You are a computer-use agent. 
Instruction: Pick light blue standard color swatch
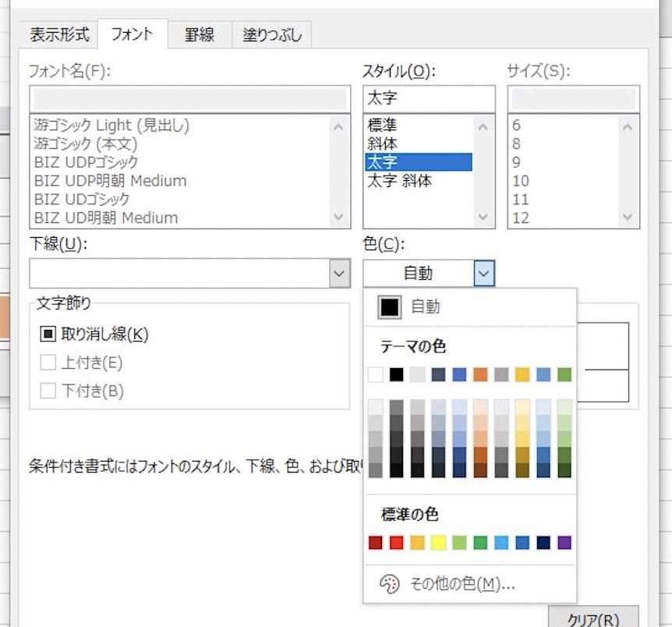point(501,543)
